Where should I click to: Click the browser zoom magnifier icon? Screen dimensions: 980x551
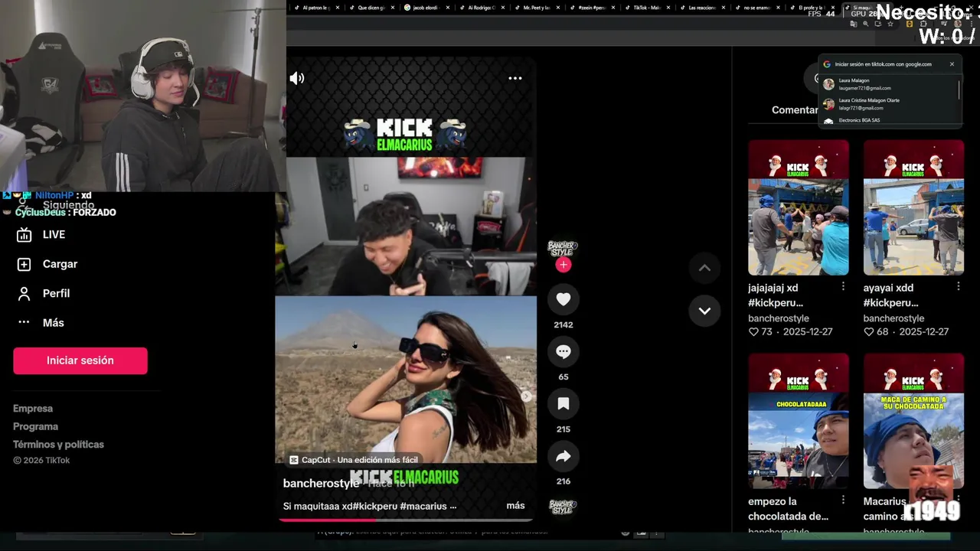point(865,24)
